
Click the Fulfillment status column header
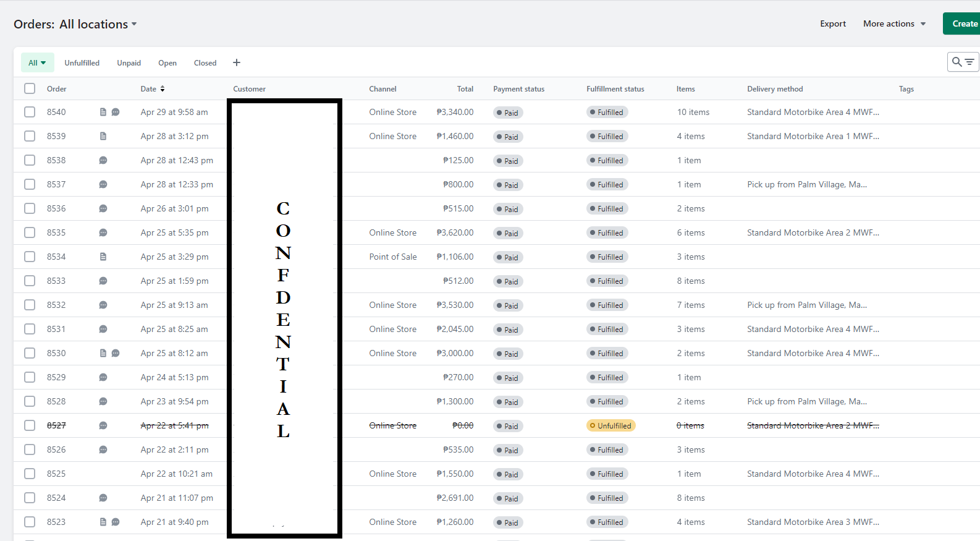(615, 89)
